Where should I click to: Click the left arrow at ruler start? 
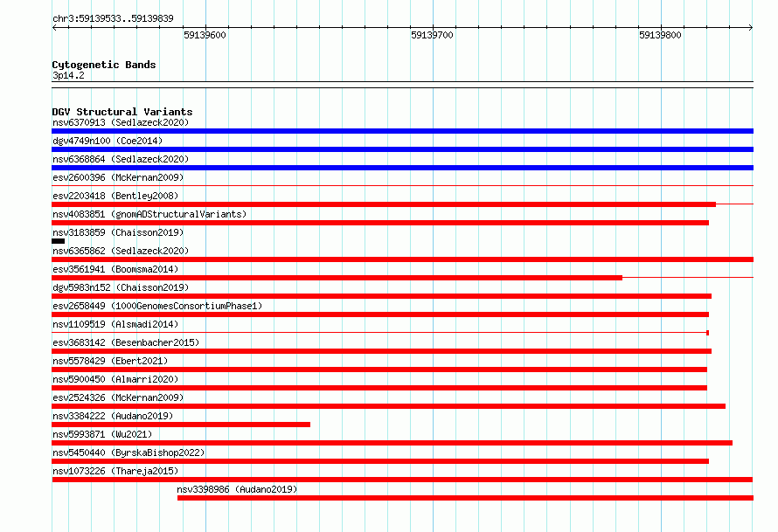[x=54, y=27]
